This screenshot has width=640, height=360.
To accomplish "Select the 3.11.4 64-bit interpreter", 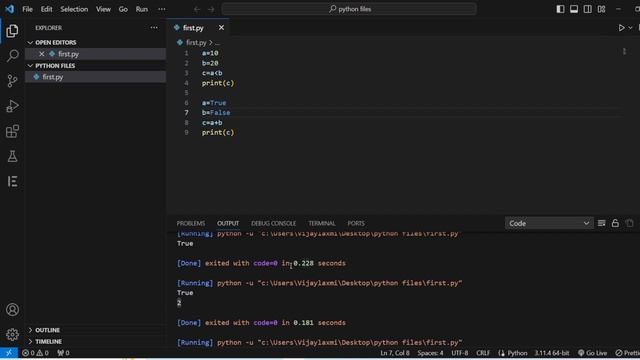I will [x=552, y=353].
